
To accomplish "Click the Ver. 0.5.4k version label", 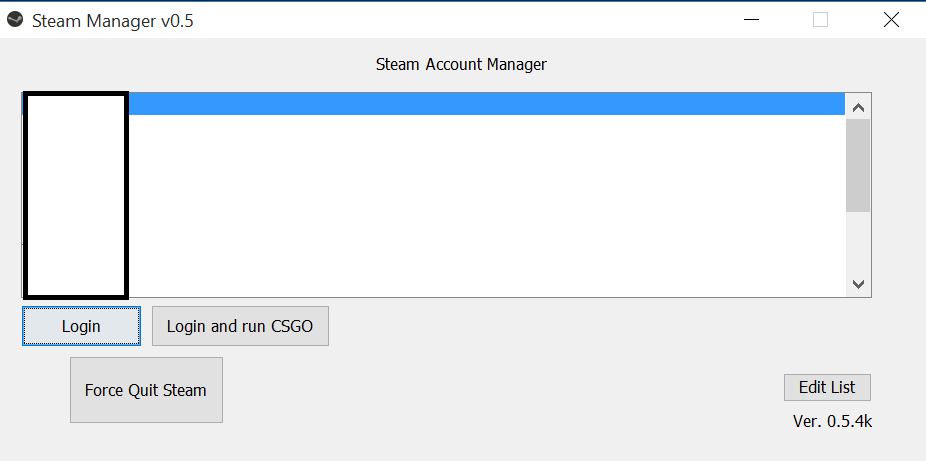I will [x=832, y=421].
